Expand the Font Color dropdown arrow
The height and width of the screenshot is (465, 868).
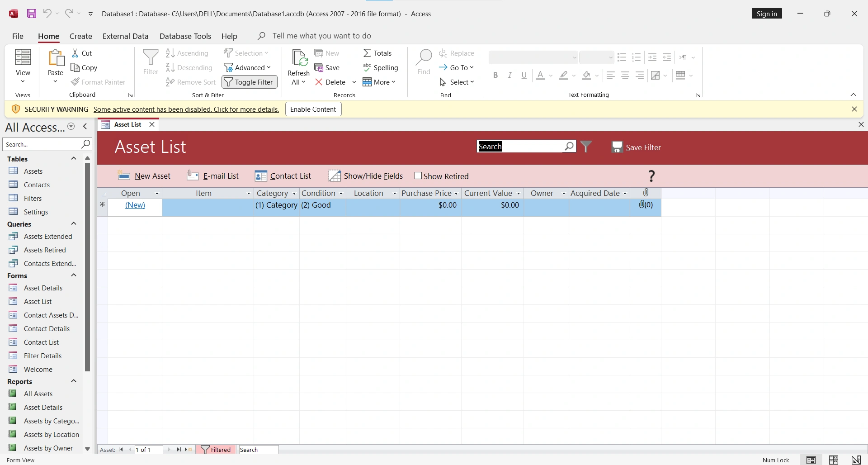point(551,76)
